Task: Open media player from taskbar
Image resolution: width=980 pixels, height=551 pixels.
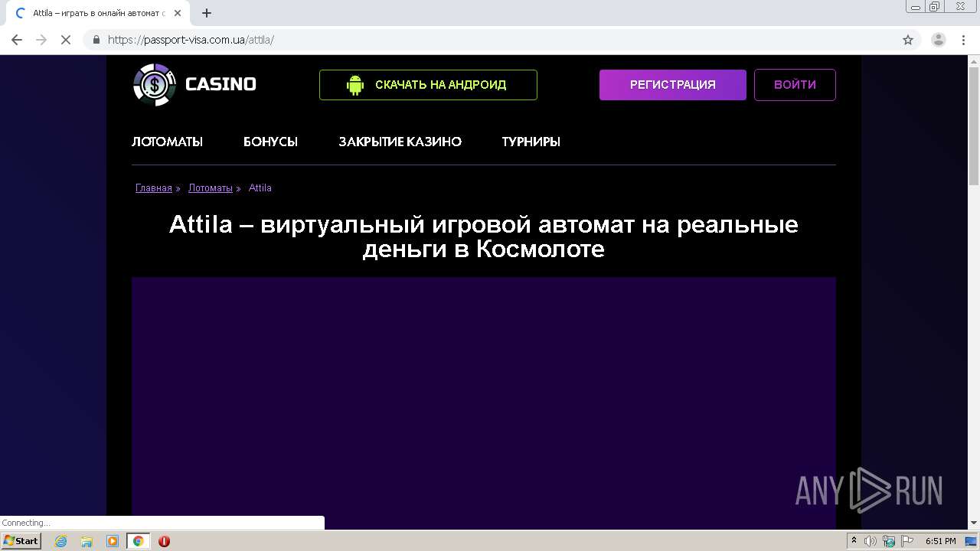Action: click(x=113, y=541)
